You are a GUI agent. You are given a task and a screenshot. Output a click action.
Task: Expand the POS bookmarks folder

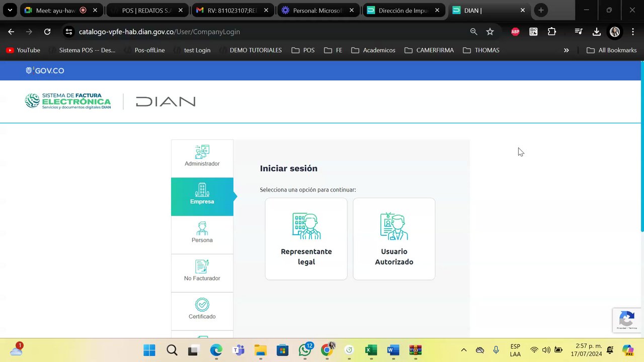coord(303,50)
